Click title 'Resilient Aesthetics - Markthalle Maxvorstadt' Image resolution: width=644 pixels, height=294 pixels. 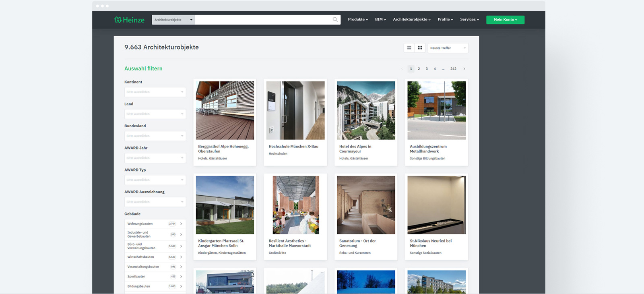point(290,243)
